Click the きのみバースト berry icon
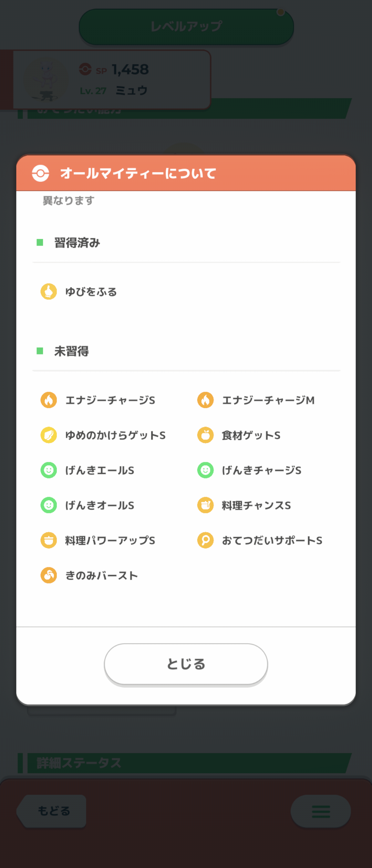This screenshot has height=868, width=372. 49,575
